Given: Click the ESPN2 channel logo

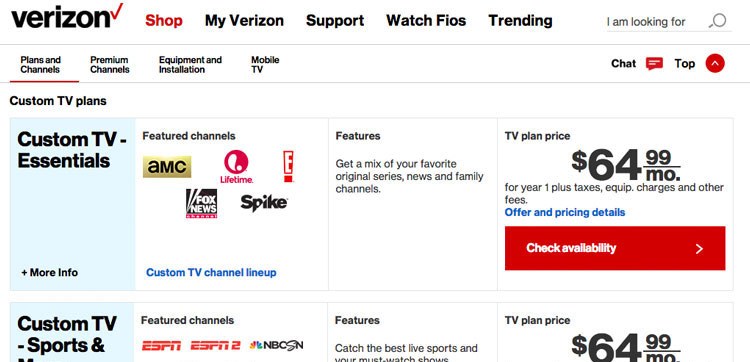Looking at the screenshot, I should (x=215, y=345).
